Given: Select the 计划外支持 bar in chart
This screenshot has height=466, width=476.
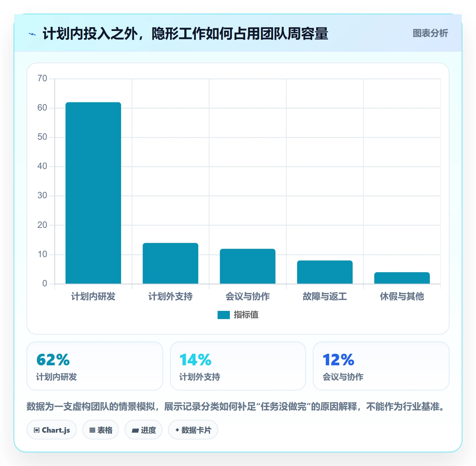Looking at the screenshot, I should pos(170,263).
